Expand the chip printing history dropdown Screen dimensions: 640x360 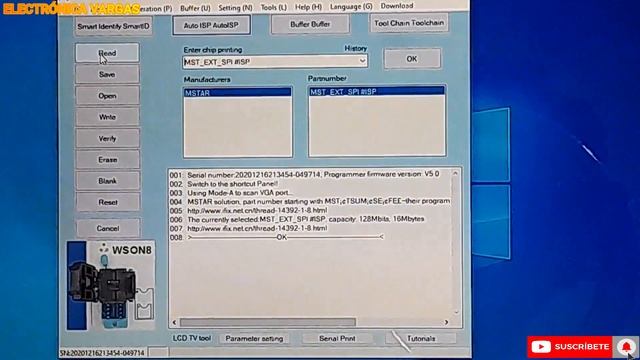click(x=362, y=61)
